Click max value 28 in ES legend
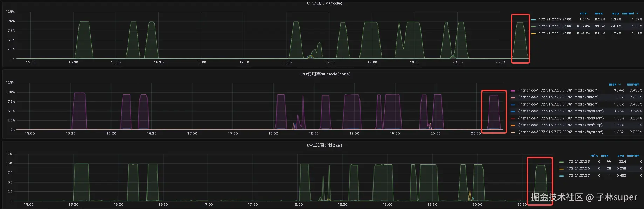 (x=609, y=168)
